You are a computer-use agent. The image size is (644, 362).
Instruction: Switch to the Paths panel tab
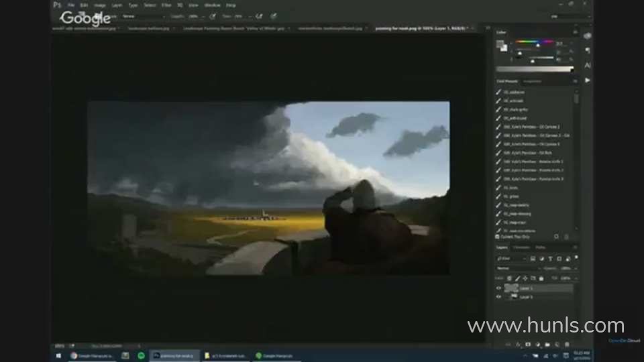(540, 247)
